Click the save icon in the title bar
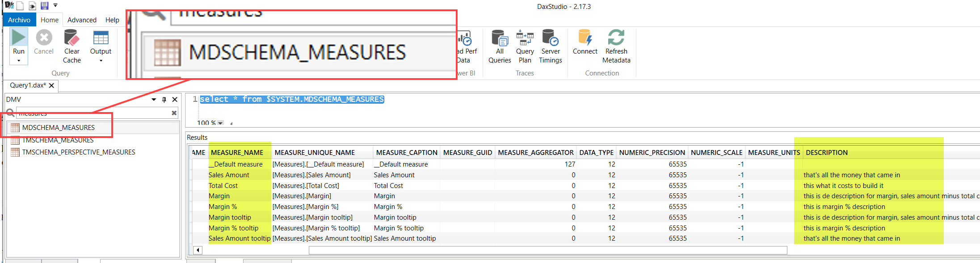The height and width of the screenshot is (263, 980). pyautogui.click(x=44, y=6)
